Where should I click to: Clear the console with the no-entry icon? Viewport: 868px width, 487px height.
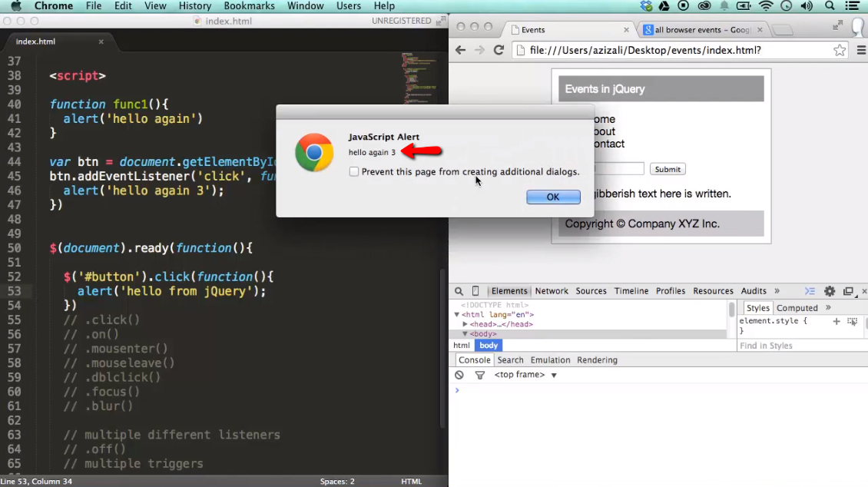coord(458,374)
